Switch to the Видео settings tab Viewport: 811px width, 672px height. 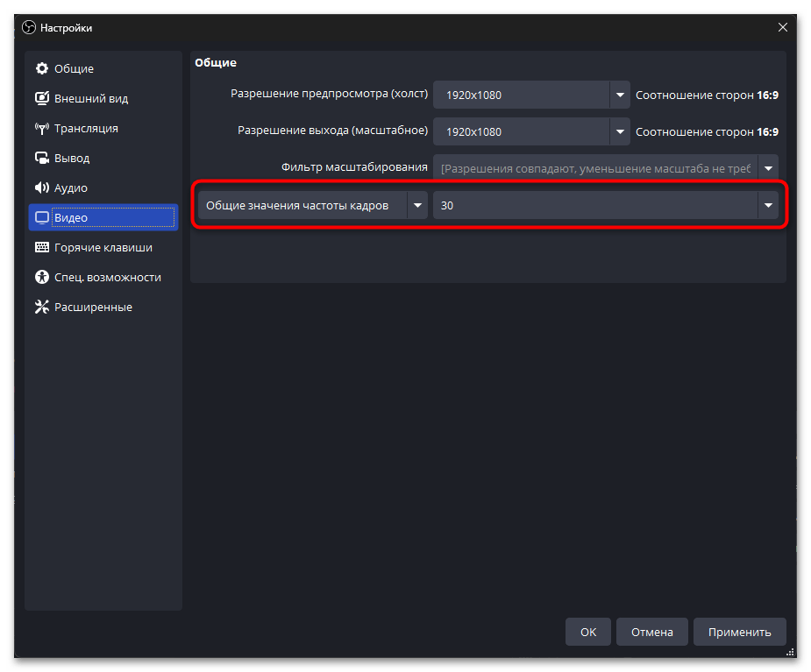(103, 218)
